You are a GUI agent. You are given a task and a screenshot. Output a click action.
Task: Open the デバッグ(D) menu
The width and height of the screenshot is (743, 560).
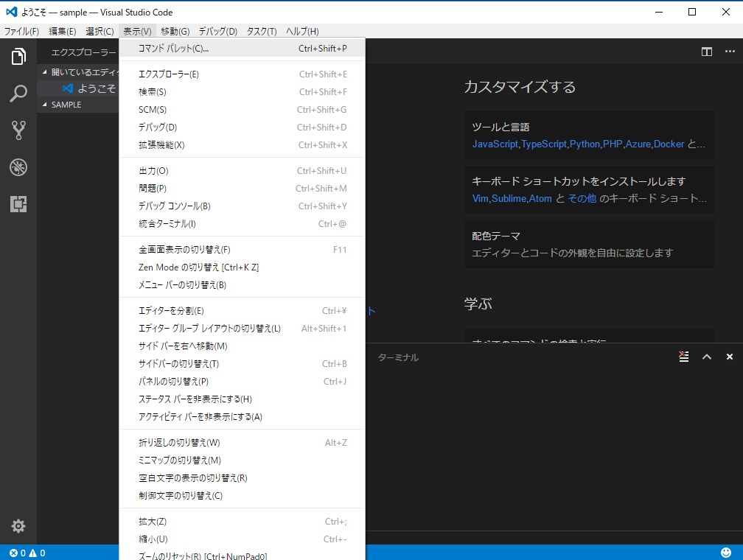click(x=218, y=31)
